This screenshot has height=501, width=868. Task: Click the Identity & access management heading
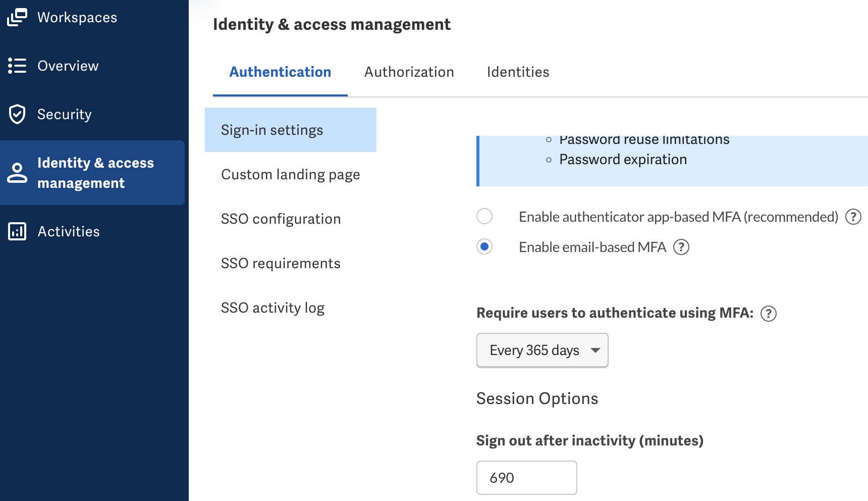click(332, 24)
